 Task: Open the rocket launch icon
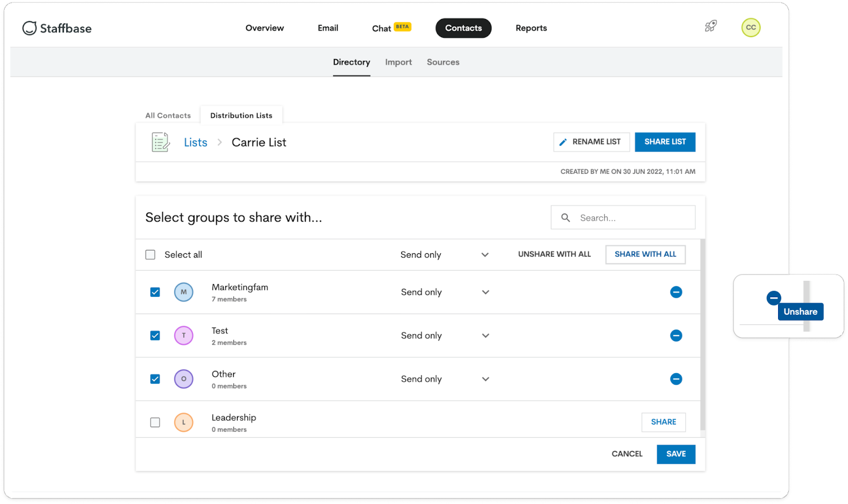[711, 26]
